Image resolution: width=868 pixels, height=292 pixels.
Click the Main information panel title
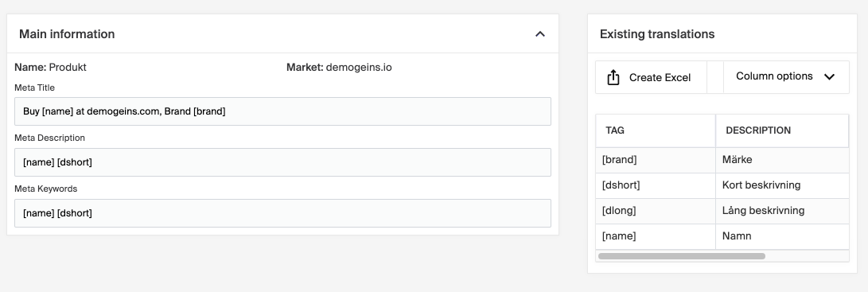click(x=67, y=34)
